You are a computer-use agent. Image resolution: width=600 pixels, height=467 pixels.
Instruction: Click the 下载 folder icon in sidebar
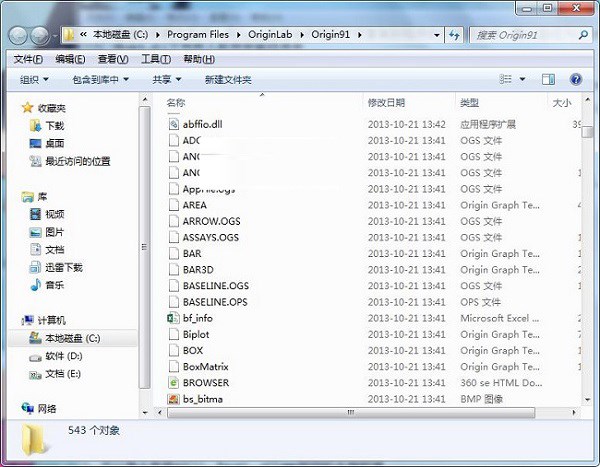35,126
